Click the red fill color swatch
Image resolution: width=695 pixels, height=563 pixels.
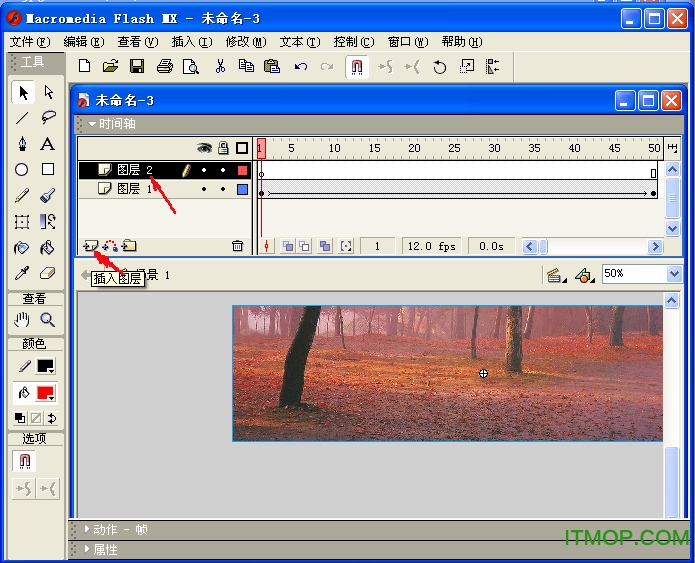click(x=46, y=393)
